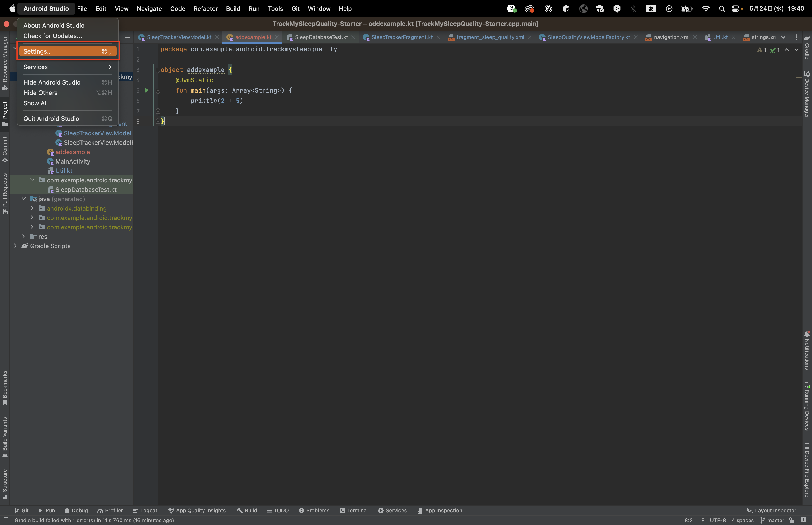Open macOS Spotlight search icon
Viewport: 812px width, 525px height.
pyautogui.click(x=722, y=8)
